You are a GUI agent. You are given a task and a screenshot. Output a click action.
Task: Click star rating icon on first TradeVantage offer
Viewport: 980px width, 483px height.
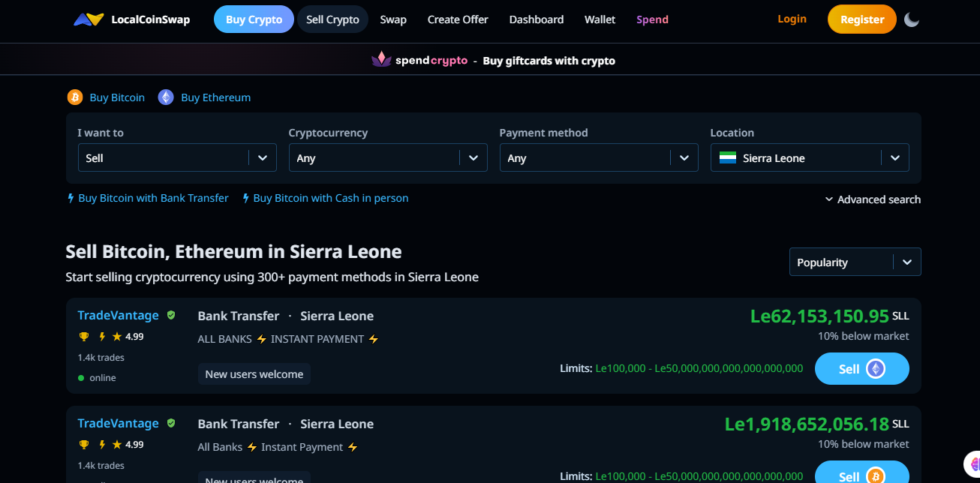tap(118, 337)
